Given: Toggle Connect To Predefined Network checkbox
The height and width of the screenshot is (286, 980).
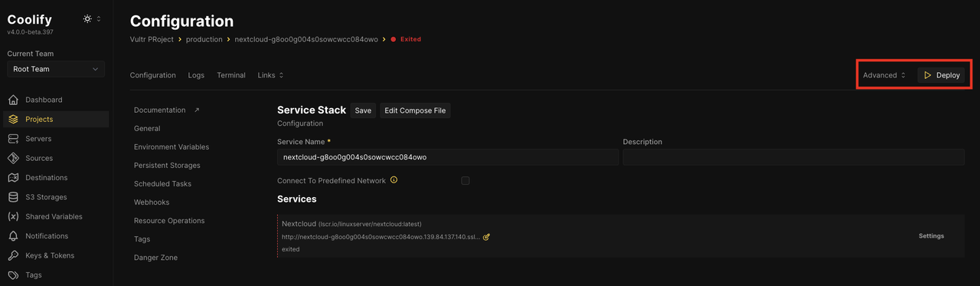Looking at the screenshot, I should tap(465, 181).
